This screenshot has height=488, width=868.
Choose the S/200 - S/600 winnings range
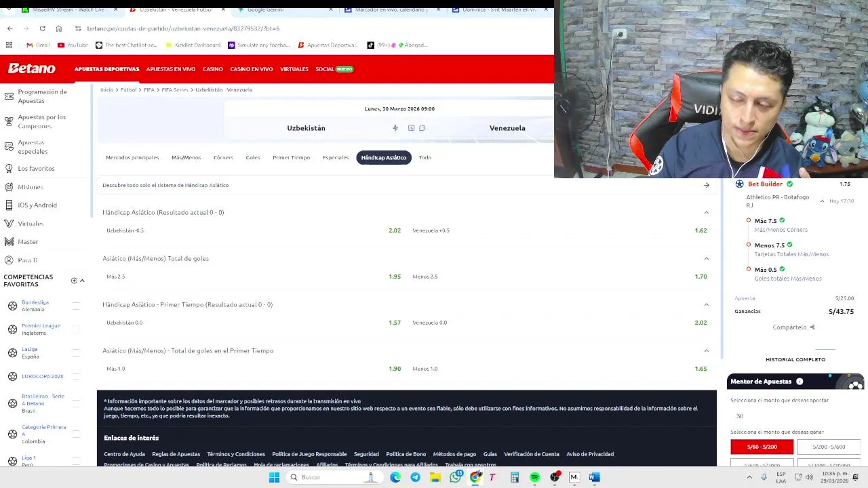click(x=829, y=447)
